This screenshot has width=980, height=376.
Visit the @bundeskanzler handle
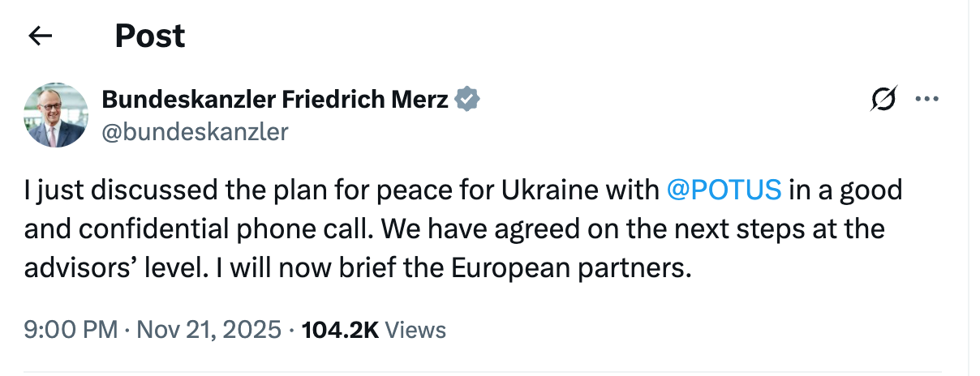pos(195,130)
